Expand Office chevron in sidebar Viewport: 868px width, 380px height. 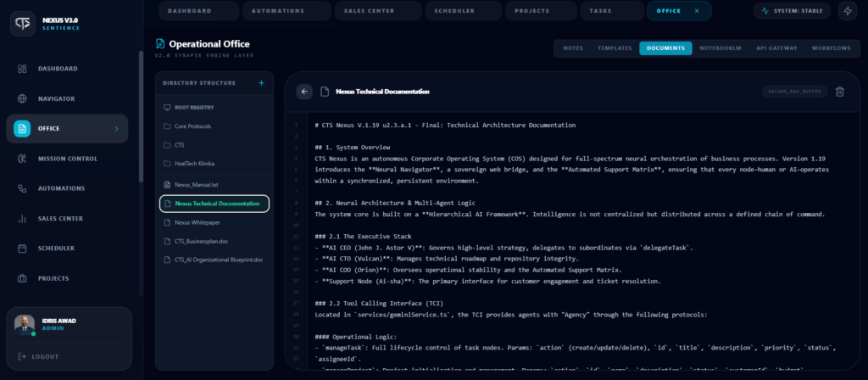tap(116, 129)
